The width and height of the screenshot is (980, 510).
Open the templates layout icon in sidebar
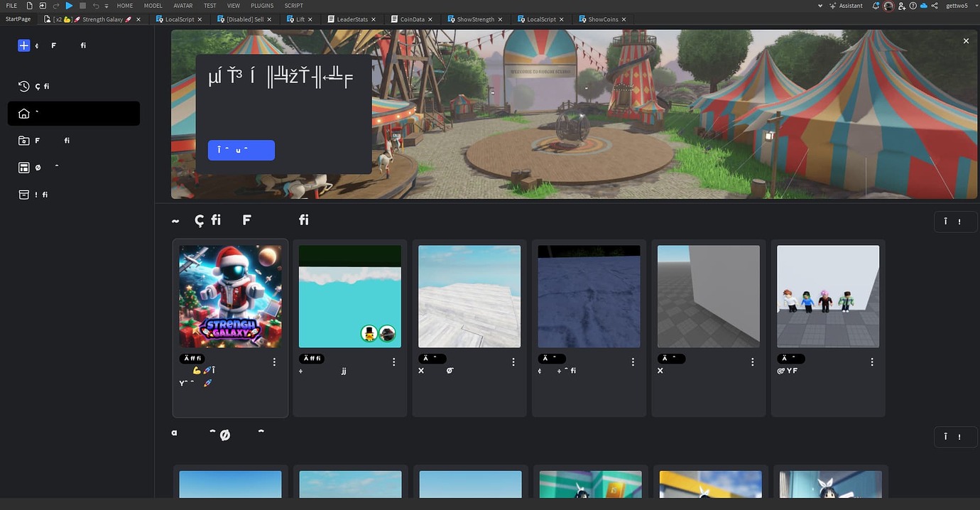24,168
